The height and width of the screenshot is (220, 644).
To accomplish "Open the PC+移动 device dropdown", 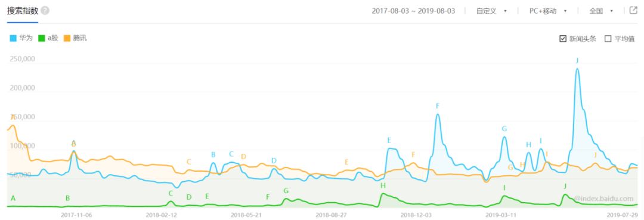I will click(x=548, y=11).
